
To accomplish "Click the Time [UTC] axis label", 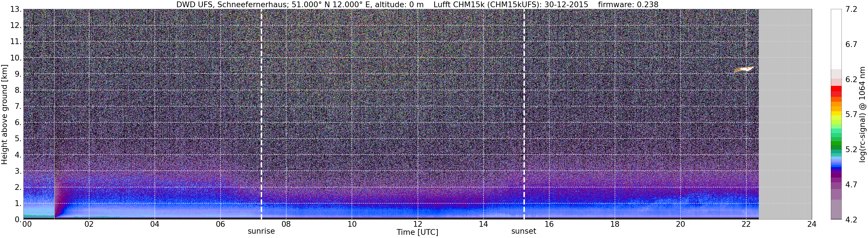I will pos(417,232).
